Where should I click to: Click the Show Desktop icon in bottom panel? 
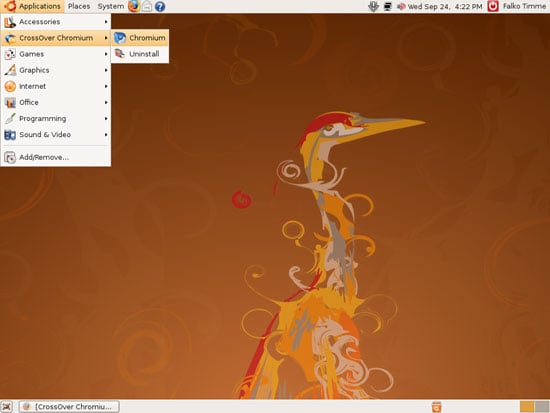point(7,407)
